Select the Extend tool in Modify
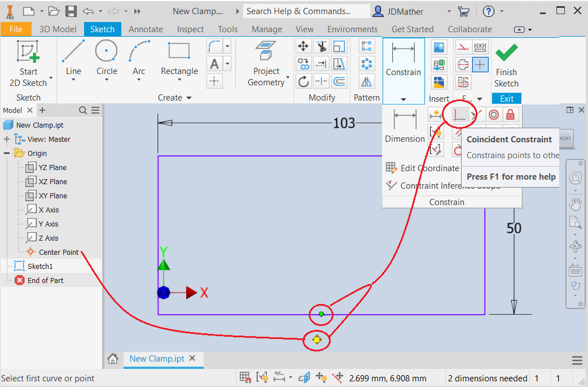The width and height of the screenshot is (588, 387). pyautogui.click(x=322, y=64)
